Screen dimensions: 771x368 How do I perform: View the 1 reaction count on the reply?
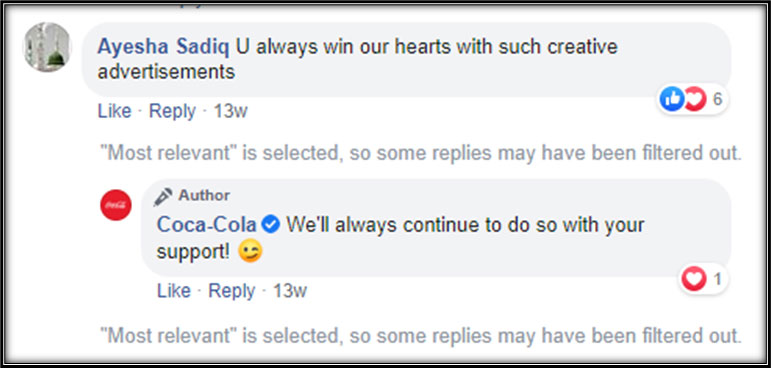pos(717,279)
